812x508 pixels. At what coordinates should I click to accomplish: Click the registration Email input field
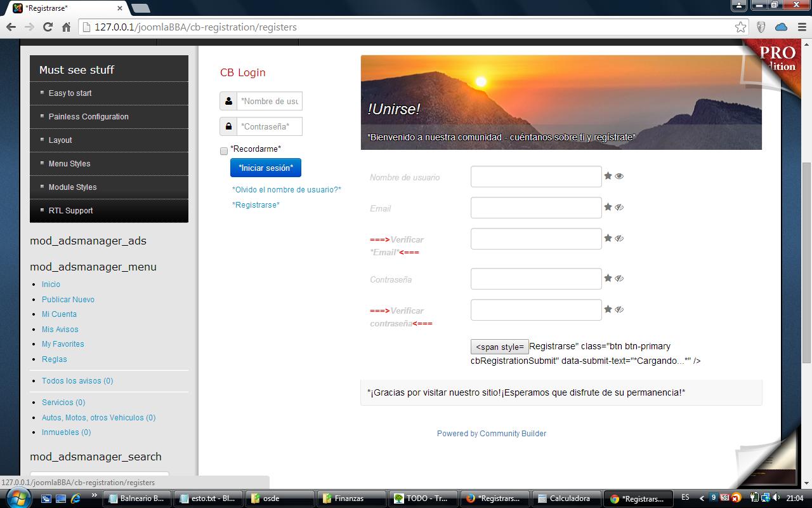(536, 208)
